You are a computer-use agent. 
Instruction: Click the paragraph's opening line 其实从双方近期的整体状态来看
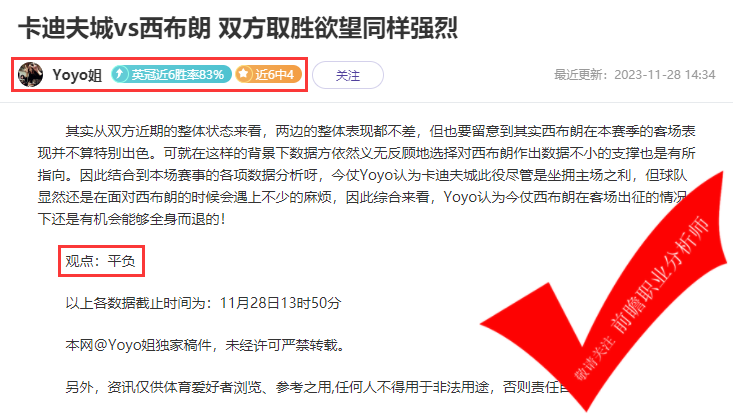164,131
